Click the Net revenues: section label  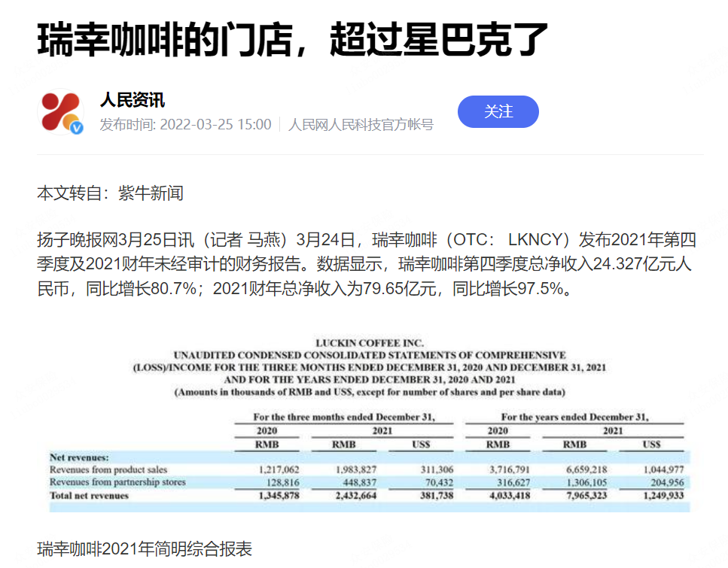pyautogui.click(x=79, y=457)
